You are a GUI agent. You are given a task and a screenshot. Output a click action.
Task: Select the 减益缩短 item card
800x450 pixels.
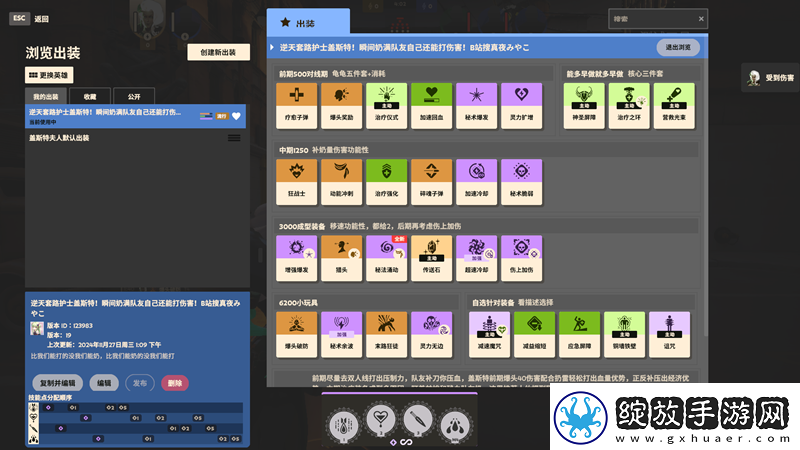click(534, 334)
